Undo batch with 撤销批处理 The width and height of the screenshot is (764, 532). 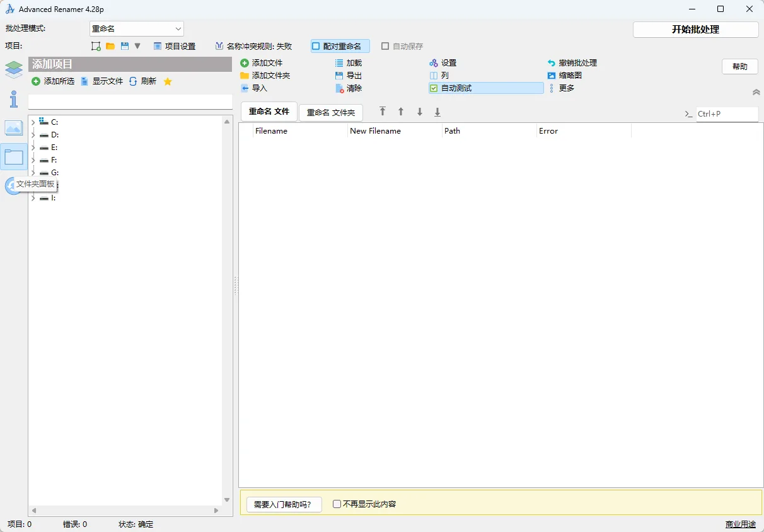coord(572,63)
